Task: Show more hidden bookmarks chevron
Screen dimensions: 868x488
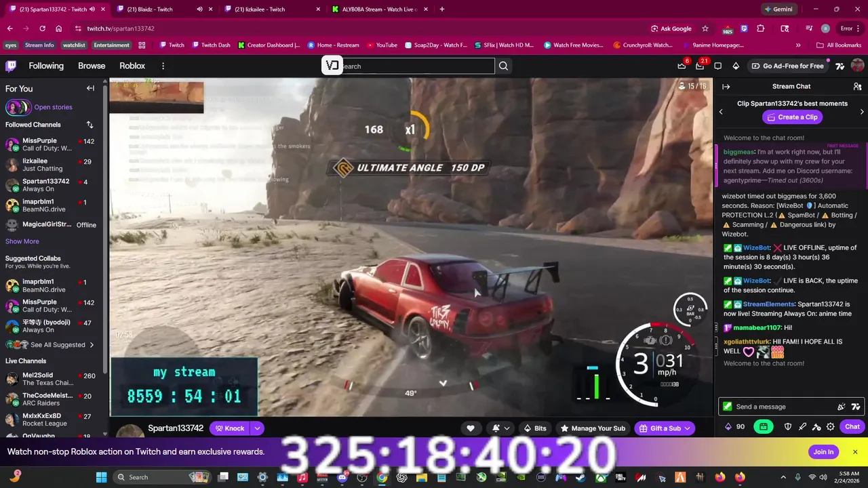Action: 798,45
